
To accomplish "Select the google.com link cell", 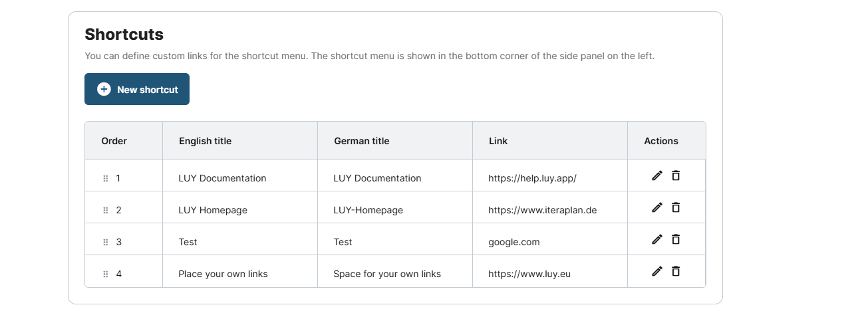I will coord(514,242).
